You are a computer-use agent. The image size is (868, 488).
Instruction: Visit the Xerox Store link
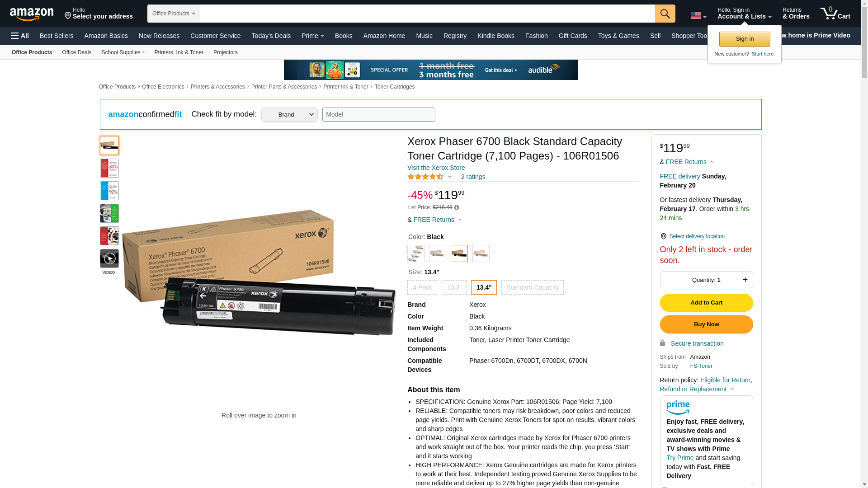436,168
